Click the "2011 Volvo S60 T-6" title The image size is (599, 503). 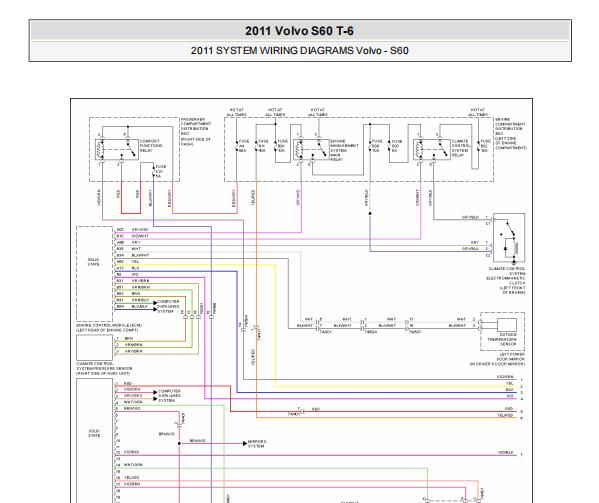click(x=299, y=31)
